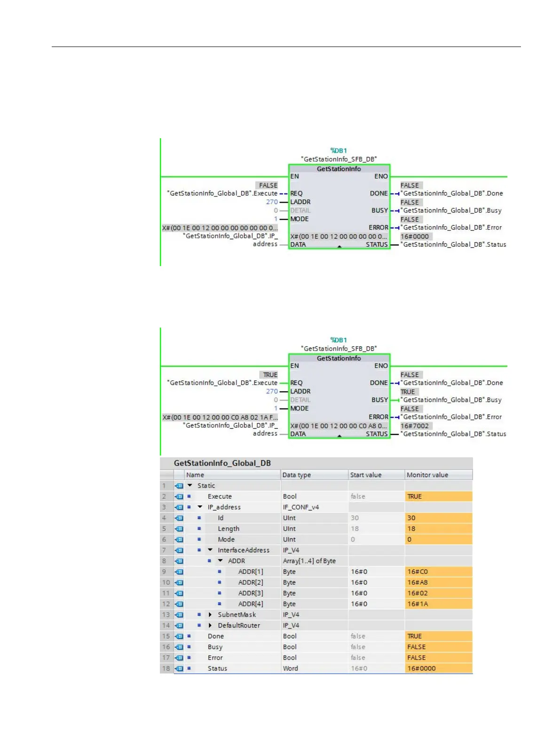Screen dimensions: 560x746
Task: Click the tag icon on the Busy row
Action: (179, 647)
